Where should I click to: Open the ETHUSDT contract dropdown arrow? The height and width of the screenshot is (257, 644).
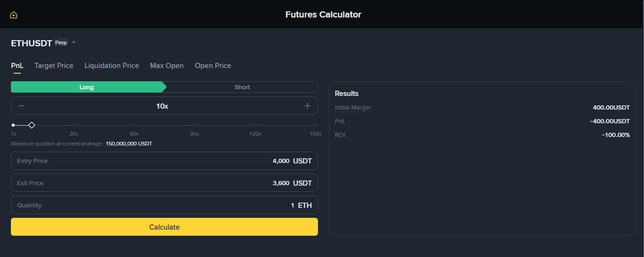[74, 43]
